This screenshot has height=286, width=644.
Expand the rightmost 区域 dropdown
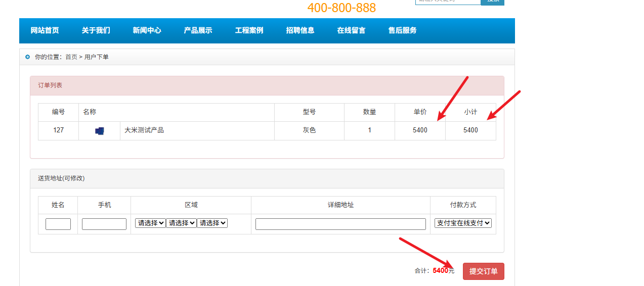pos(212,223)
